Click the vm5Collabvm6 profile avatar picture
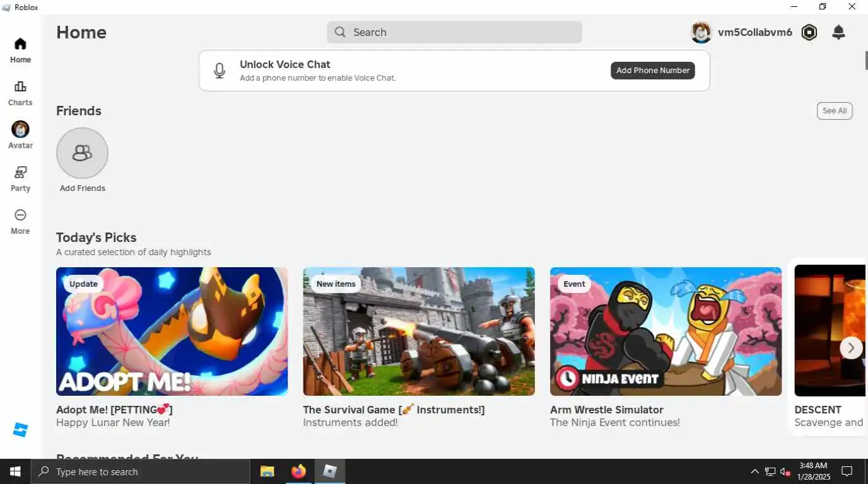Image resolution: width=868 pixels, height=484 pixels. 701,32
